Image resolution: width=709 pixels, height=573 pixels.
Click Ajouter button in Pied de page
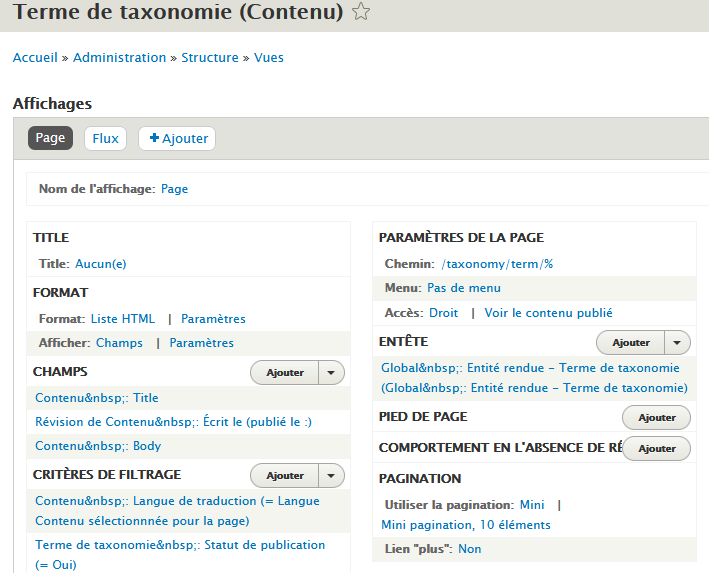tap(656, 417)
